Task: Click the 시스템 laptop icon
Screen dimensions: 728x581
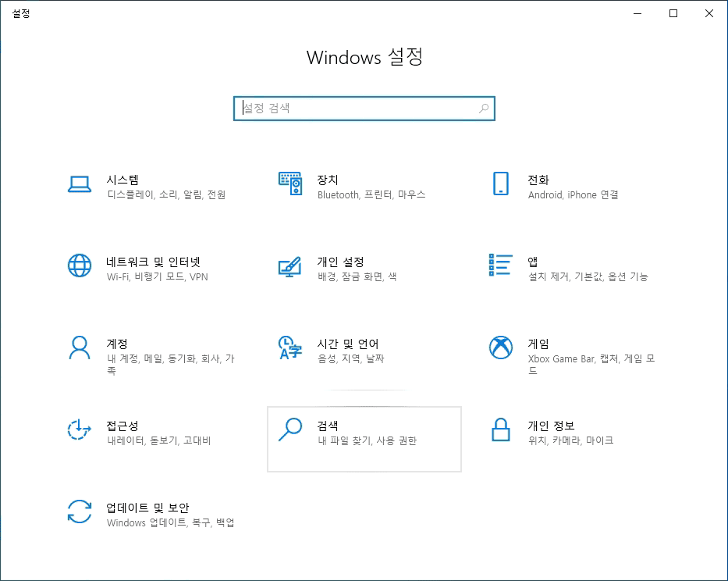Action: coord(80,184)
